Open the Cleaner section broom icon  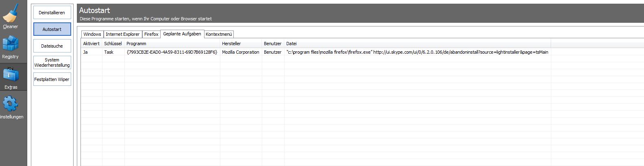pos(11,14)
